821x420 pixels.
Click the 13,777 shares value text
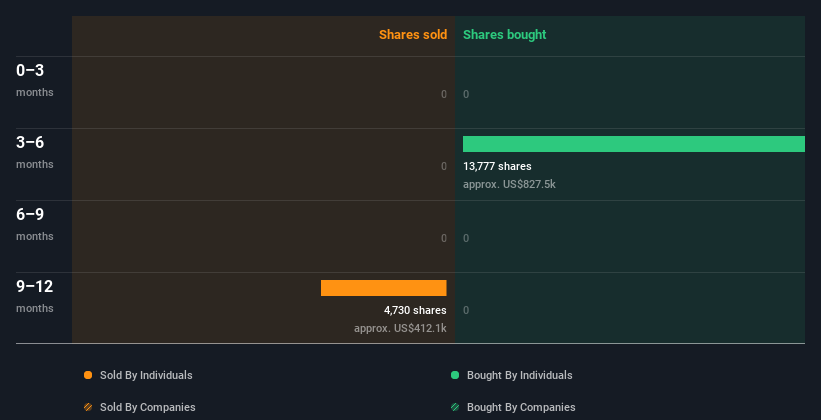497,167
